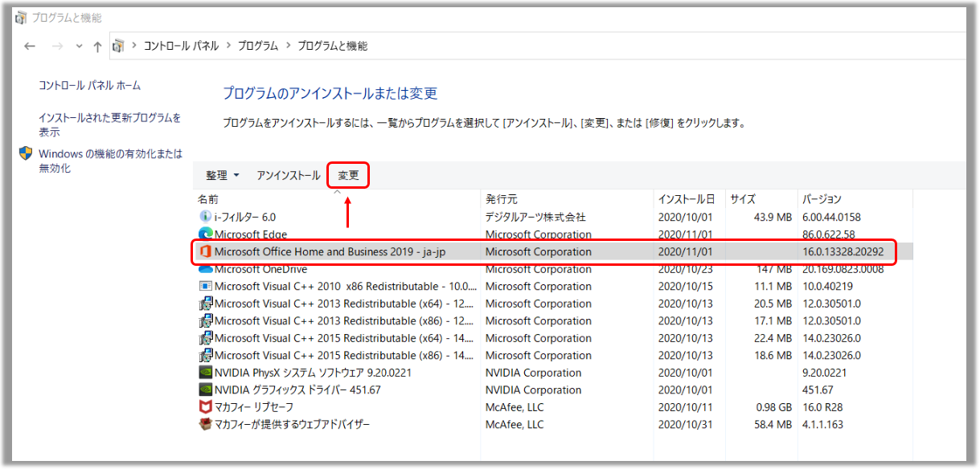Open Windows の機能の有効化または無効化 link

111,161
